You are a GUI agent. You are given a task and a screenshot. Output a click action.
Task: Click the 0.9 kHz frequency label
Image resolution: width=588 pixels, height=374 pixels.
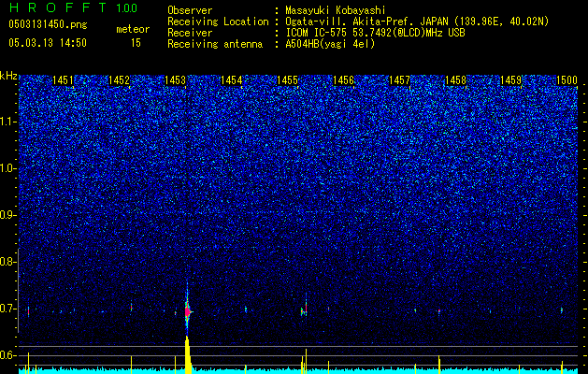click(x=7, y=215)
